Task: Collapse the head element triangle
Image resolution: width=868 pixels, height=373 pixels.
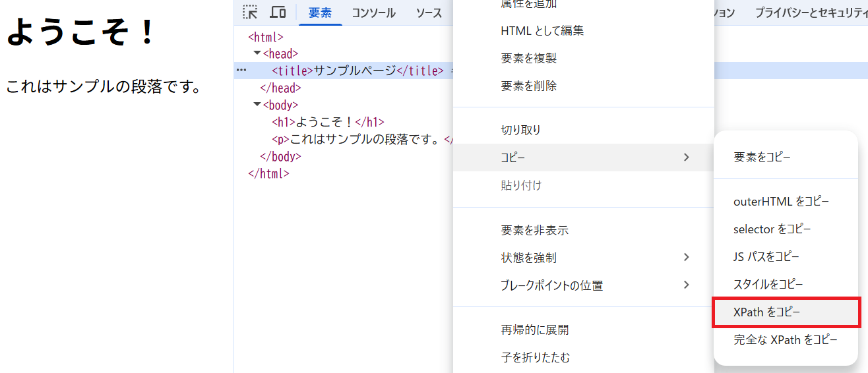Action: pyautogui.click(x=257, y=53)
